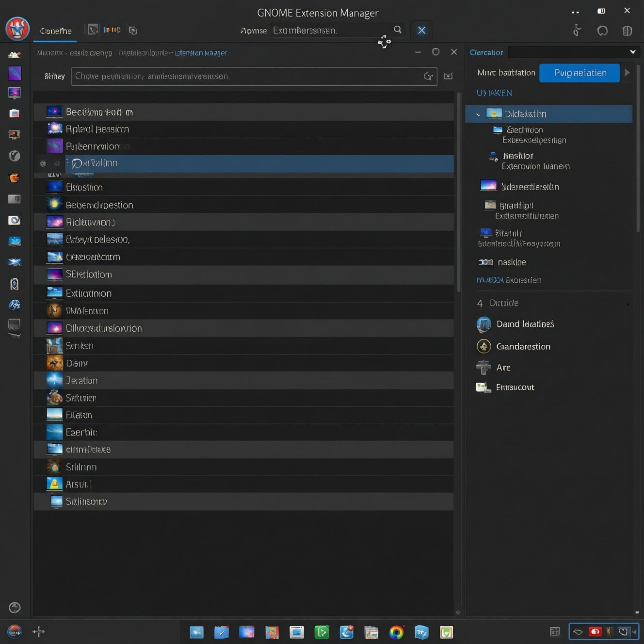The image size is (644, 644).
Task: Open the Clercatior dropdown
Action: pos(574,52)
